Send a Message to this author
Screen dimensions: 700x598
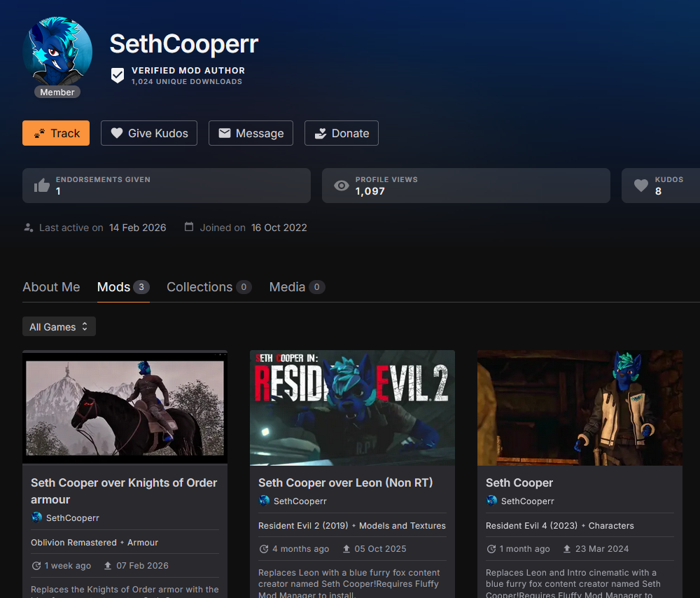251,133
